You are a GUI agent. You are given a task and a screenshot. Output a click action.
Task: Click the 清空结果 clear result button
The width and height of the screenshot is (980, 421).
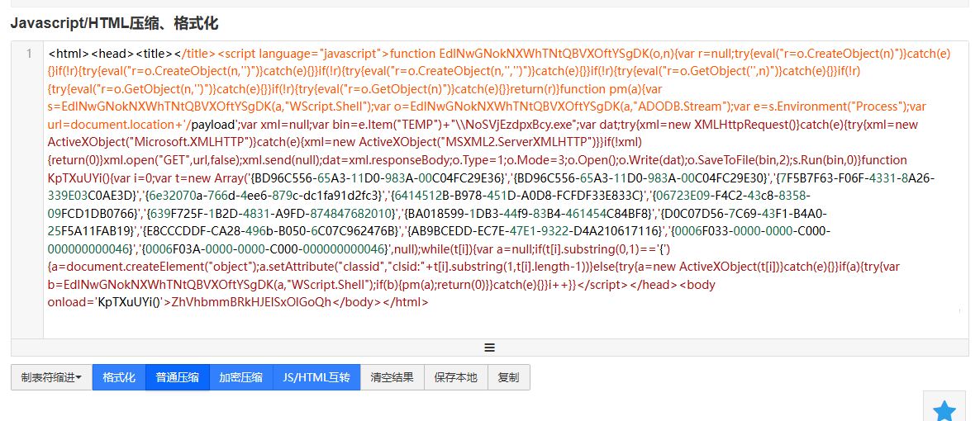point(392,377)
